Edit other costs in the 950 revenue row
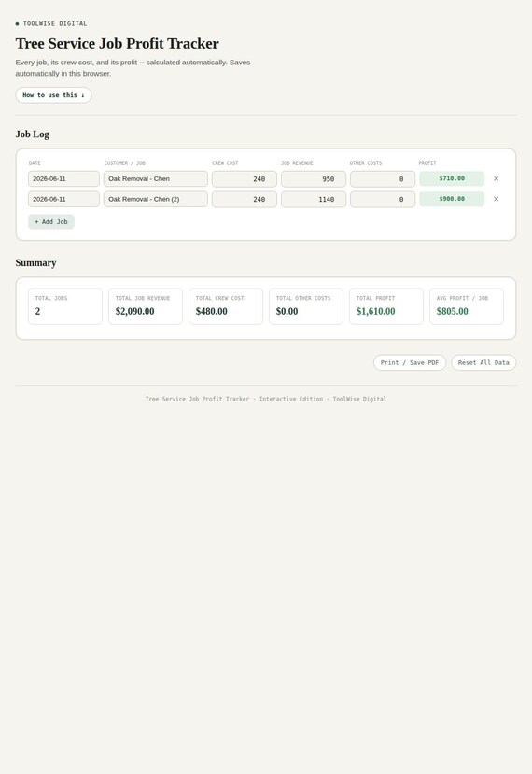 tap(383, 179)
